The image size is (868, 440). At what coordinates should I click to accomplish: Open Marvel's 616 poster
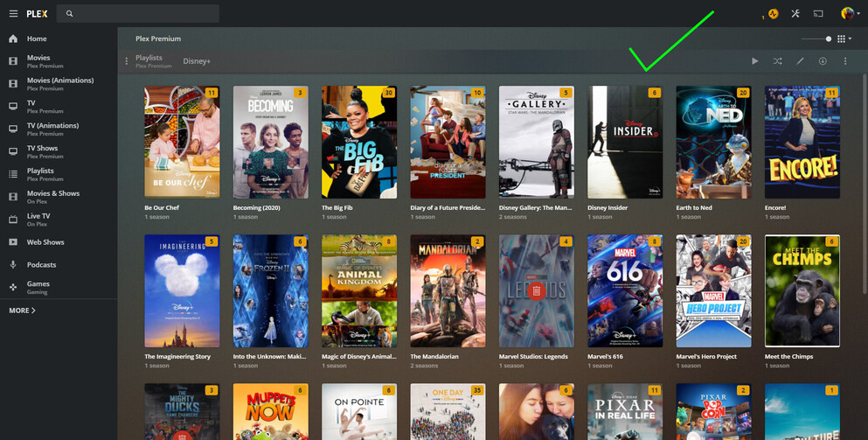[x=625, y=291]
